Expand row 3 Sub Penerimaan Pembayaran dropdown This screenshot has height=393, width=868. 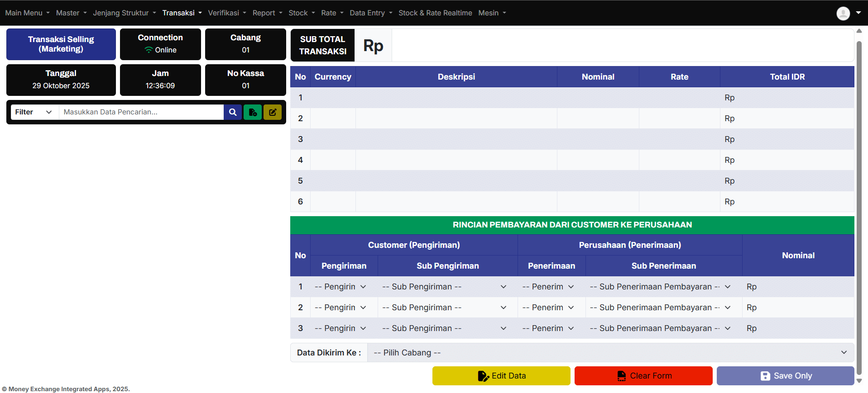[x=660, y=328]
